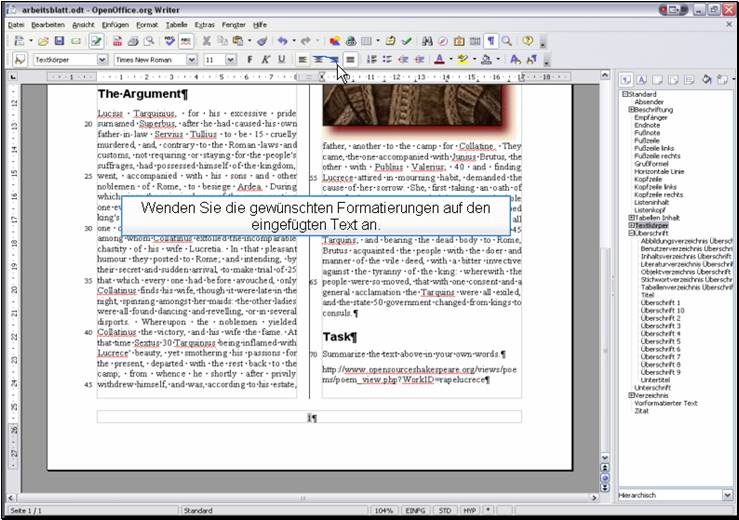Click the Cut scissors icon
This screenshot has height=520, width=739.
click(207, 41)
